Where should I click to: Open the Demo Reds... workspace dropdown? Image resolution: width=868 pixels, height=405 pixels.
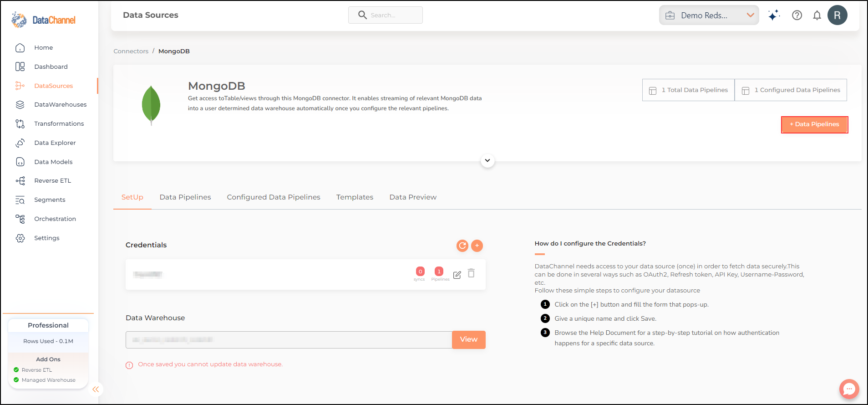pos(709,15)
